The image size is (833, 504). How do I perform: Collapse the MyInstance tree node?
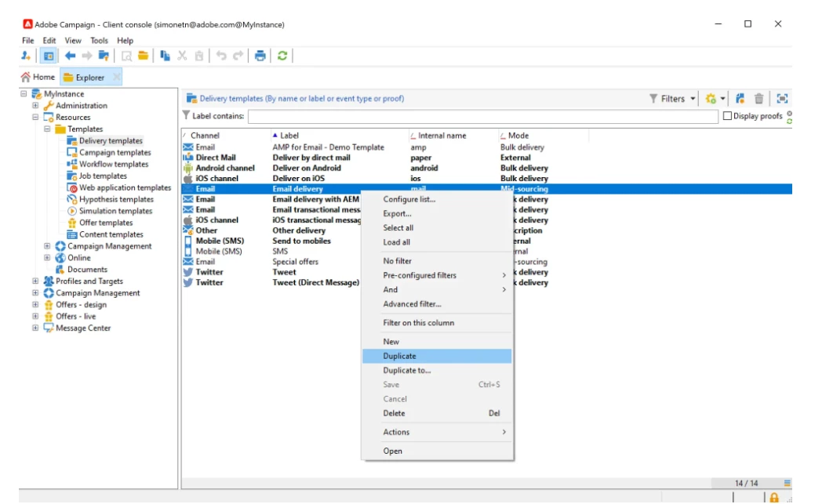(x=24, y=93)
